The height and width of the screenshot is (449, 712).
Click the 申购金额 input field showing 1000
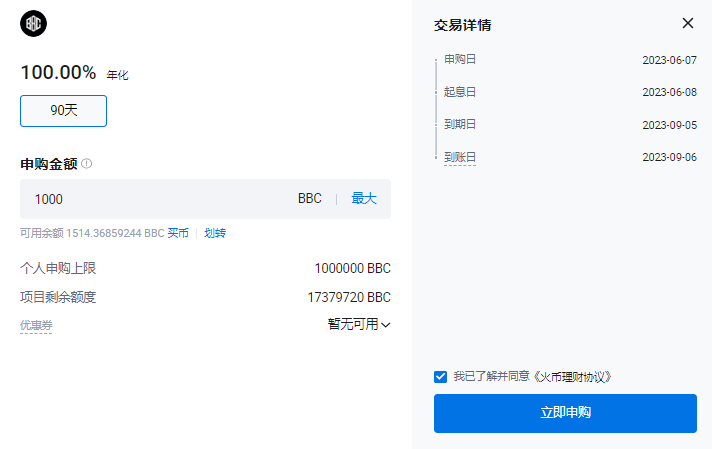pyautogui.click(x=150, y=199)
